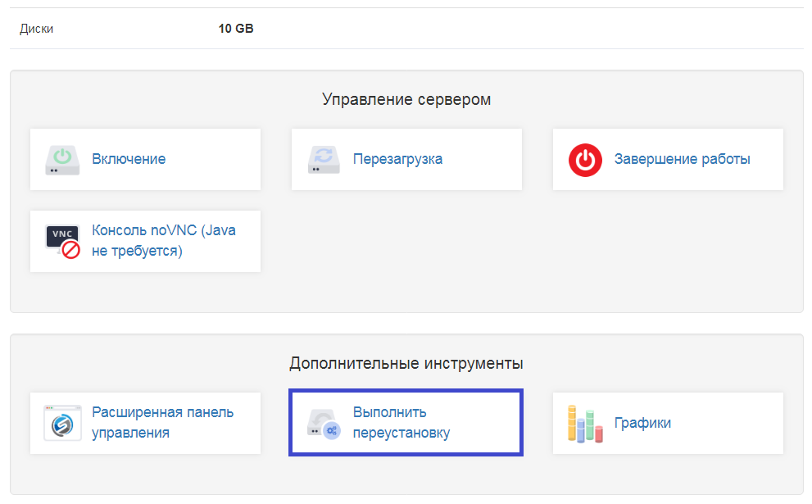Click the blue reboot arrows server icon
The image size is (812, 504).
[x=324, y=160]
